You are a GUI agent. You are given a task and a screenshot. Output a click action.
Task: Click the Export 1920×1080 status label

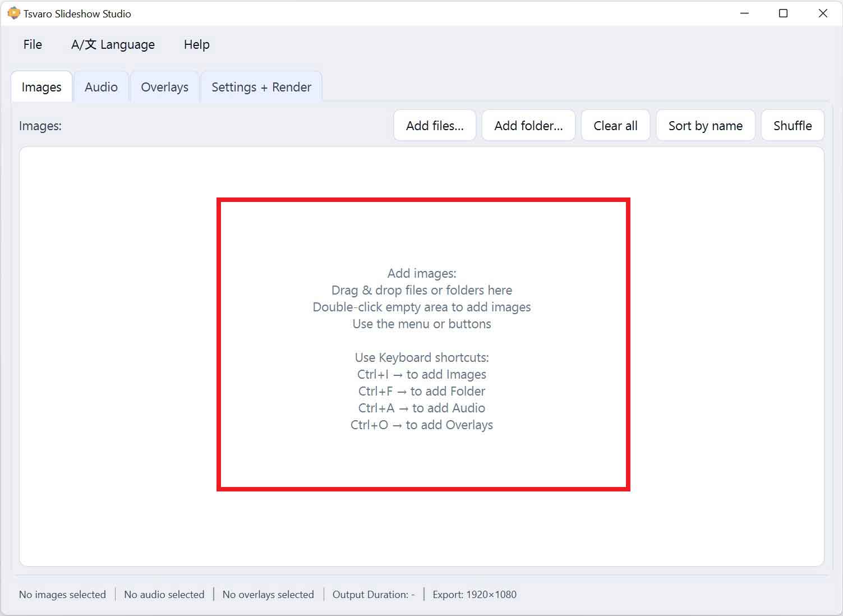(x=475, y=595)
